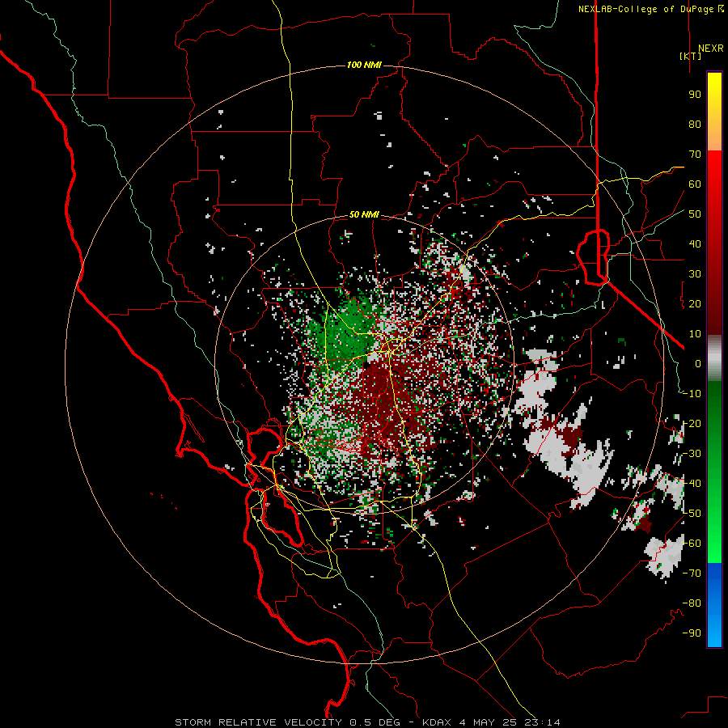Screen dimensions: 728x728
Task: Click the 10 value on velocity scale
Action: [695, 334]
